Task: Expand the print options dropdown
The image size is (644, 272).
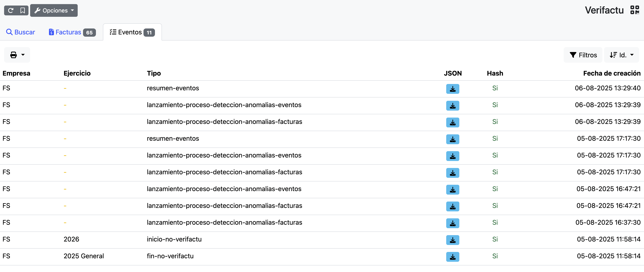Action: pyautogui.click(x=17, y=55)
